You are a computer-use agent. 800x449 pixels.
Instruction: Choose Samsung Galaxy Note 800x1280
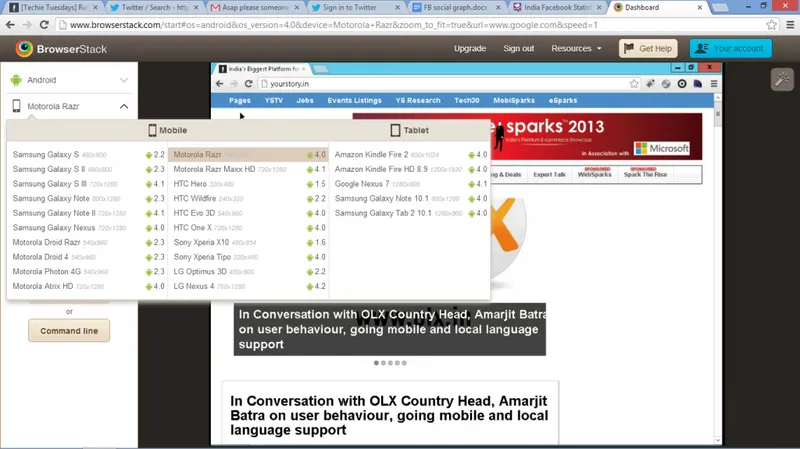[x=88, y=198]
